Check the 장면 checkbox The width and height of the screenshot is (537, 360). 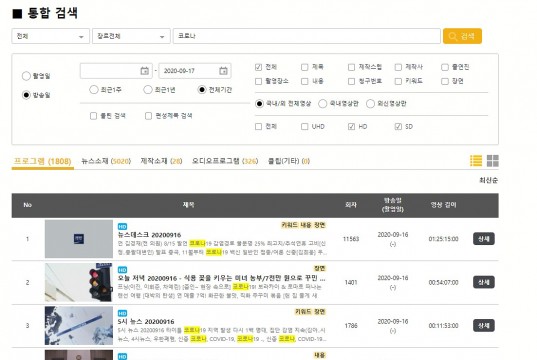[445, 81]
